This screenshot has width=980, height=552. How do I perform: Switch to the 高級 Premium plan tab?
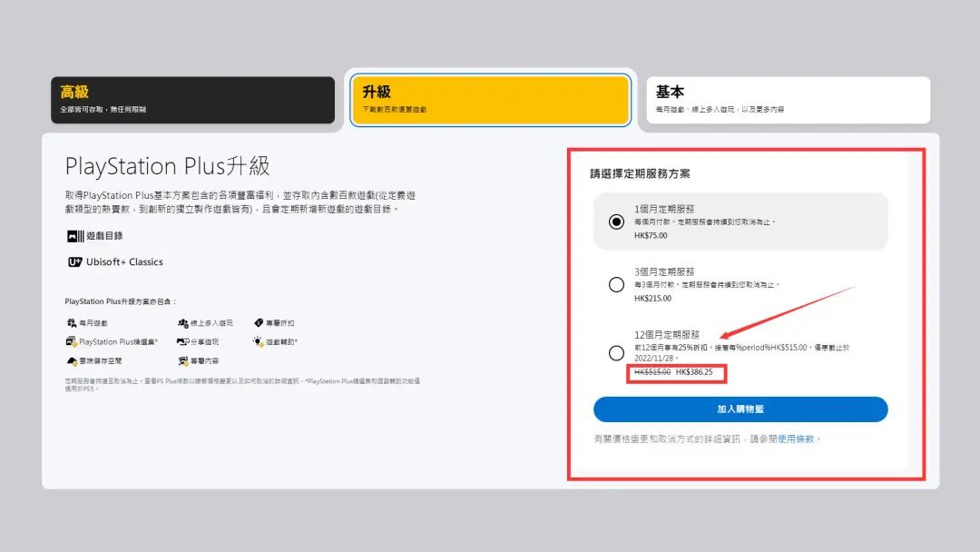tap(192, 100)
